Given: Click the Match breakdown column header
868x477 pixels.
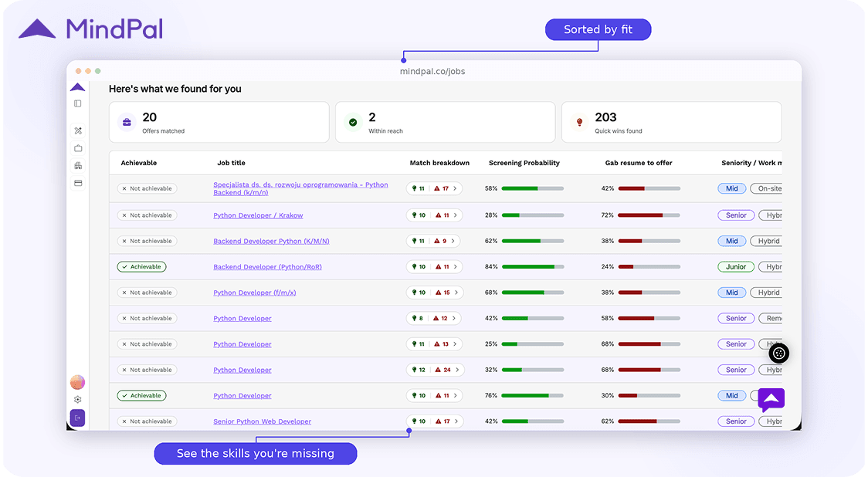Looking at the screenshot, I should (439, 163).
